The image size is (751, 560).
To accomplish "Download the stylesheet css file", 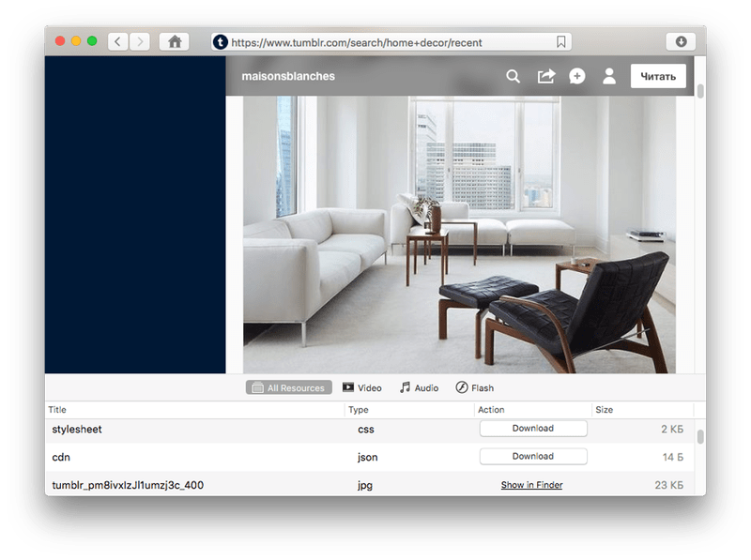I will pyautogui.click(x=533, y=429).
